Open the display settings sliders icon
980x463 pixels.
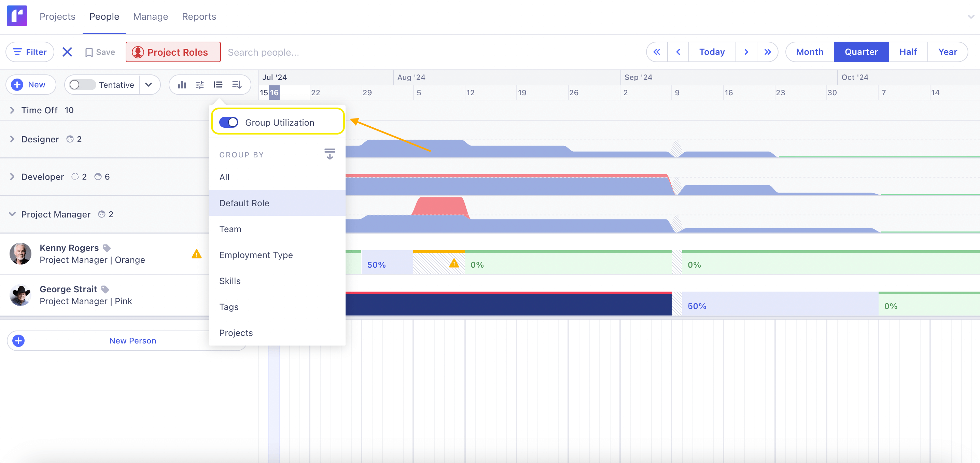pos(200,84)
